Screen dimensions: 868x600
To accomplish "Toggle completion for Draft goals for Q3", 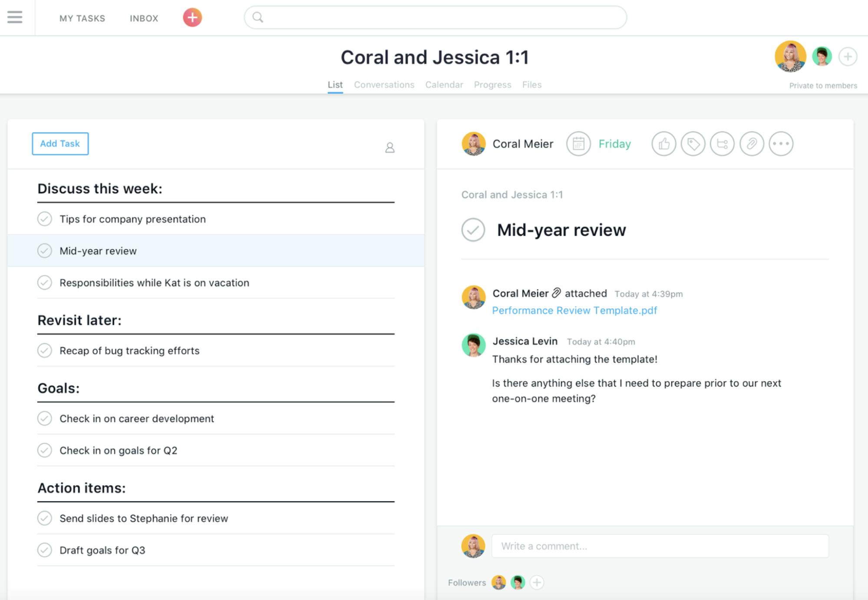I will point(45,549).
